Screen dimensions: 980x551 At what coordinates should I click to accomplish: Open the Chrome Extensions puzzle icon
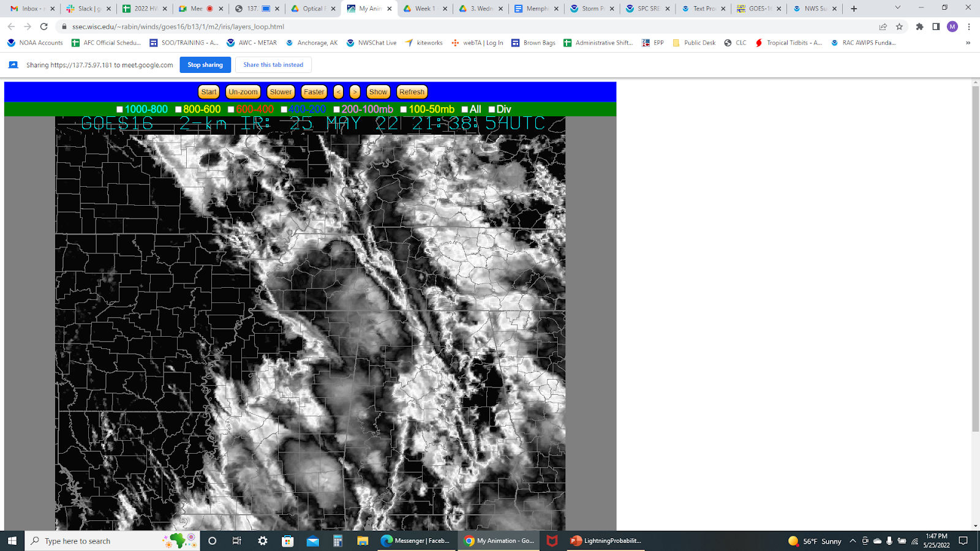point(919,26)
